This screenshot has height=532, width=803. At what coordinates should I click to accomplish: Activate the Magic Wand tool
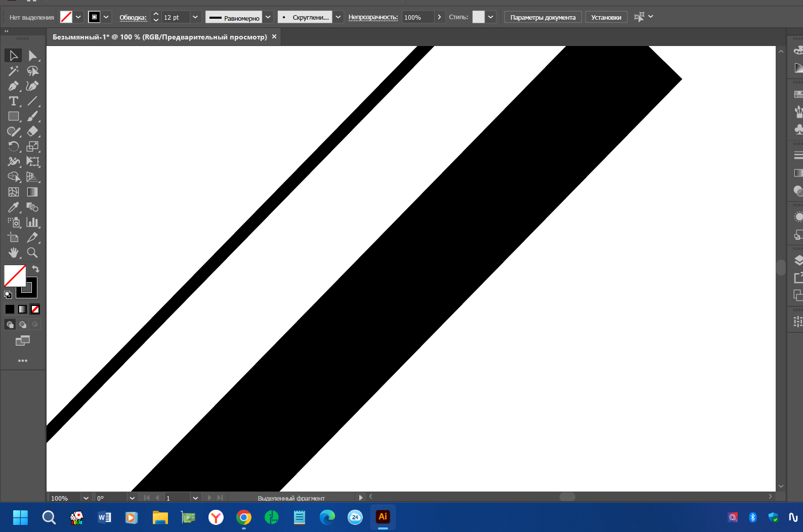[13, 71]
